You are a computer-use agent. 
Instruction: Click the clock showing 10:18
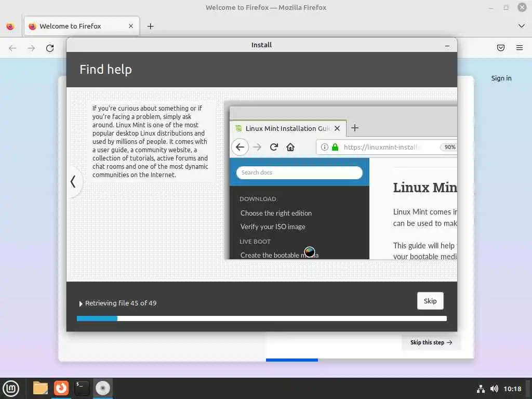coord(512,389)
